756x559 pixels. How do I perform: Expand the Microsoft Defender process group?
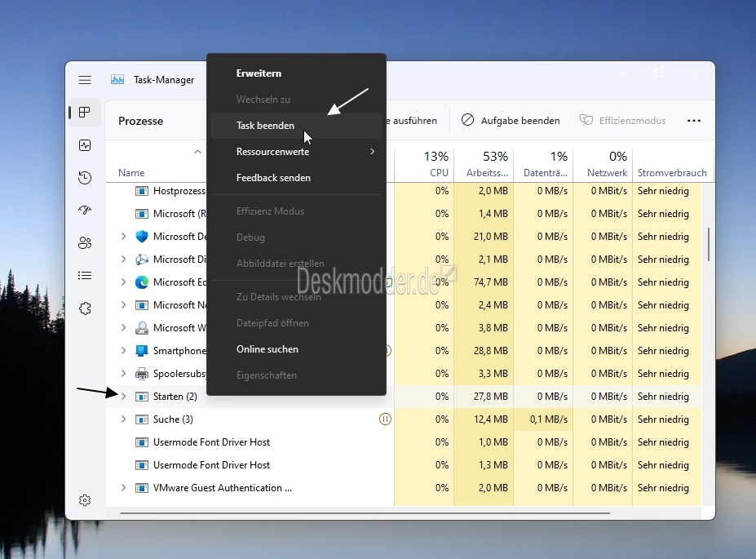[123, 237]
